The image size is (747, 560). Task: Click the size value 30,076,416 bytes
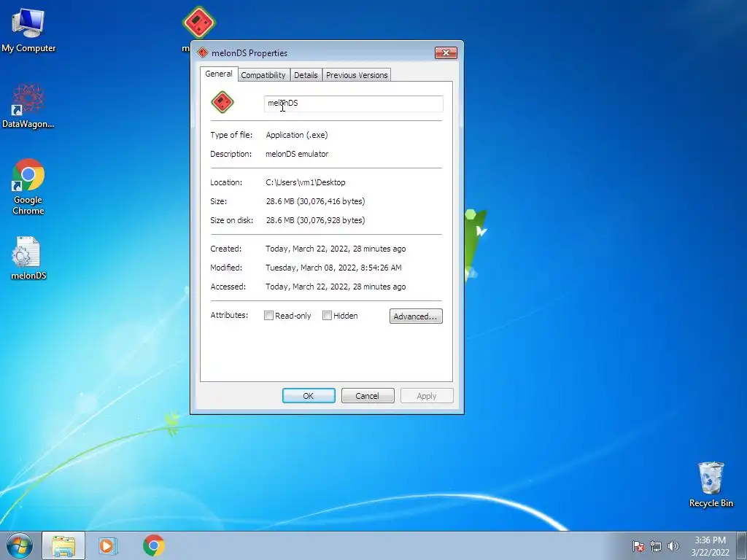[315, 201]
